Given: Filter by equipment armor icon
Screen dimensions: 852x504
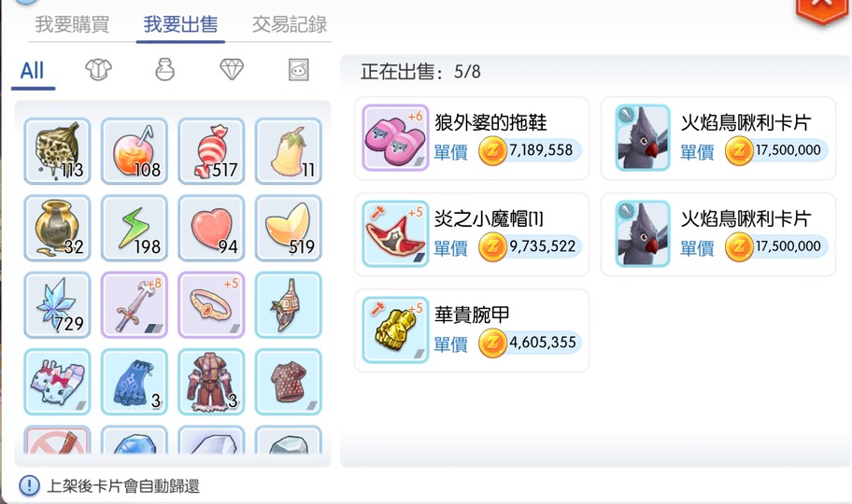Looking at the screenshot, I should point(98,69).
